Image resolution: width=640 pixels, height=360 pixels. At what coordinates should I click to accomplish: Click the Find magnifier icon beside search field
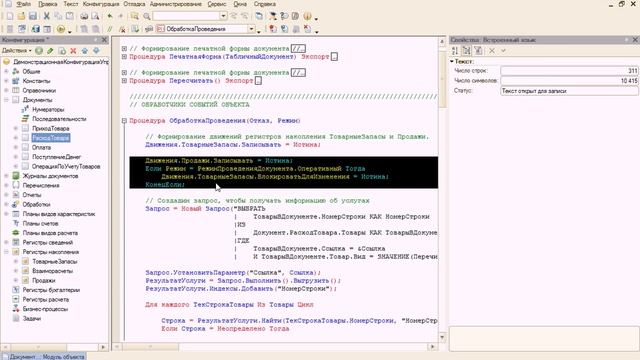coord(146,16)
